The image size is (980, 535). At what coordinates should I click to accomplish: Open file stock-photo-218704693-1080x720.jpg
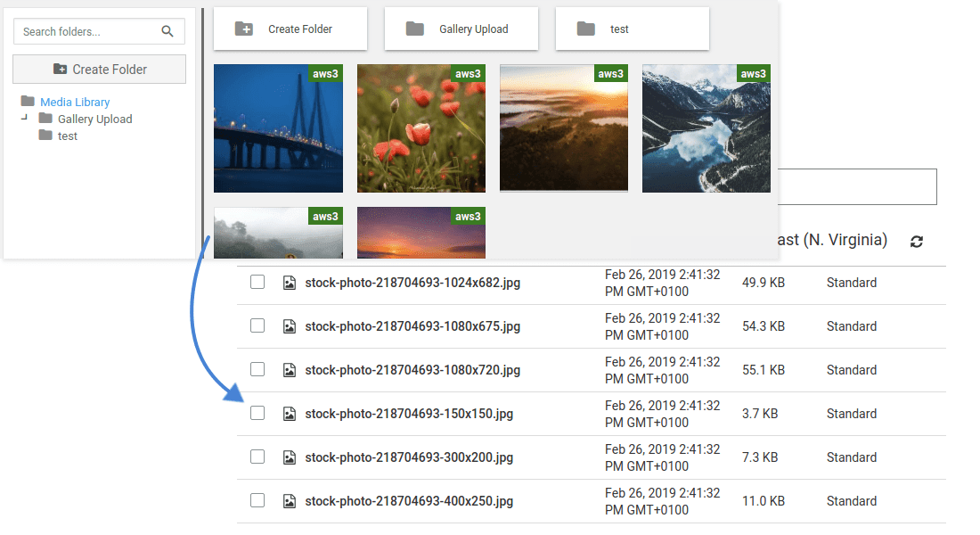(x=412, y=370)
